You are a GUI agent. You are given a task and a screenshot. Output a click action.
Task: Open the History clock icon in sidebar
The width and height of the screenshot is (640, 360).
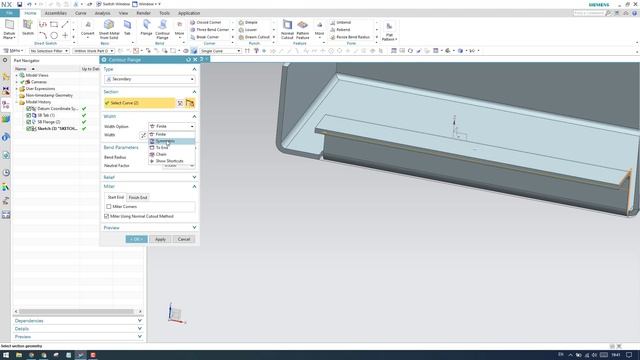[x=6, y=173]
